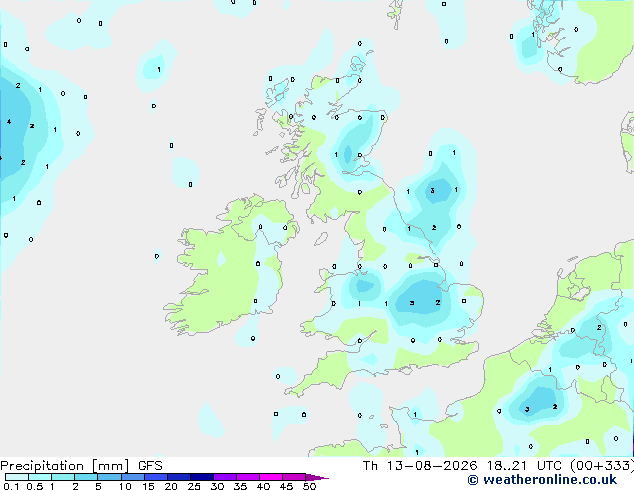The image size is (634, 490).
Task: Select the 35–40 mm legend color swatch
Action: [247, 477]
